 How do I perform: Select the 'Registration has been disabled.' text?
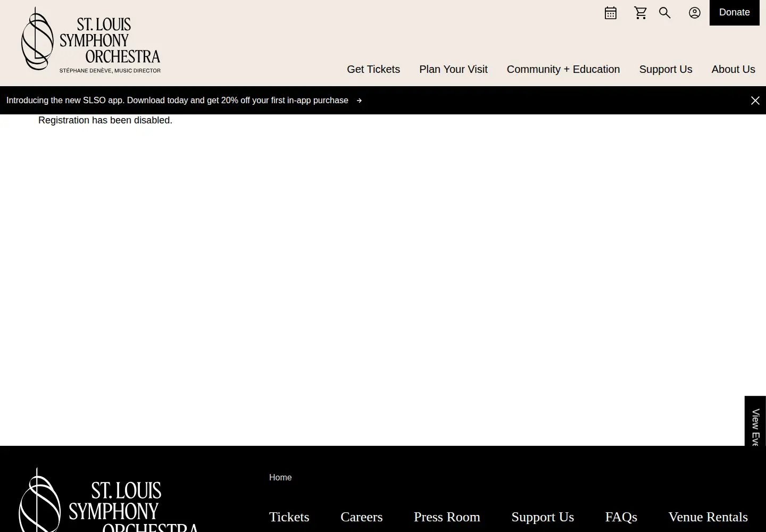105,120
